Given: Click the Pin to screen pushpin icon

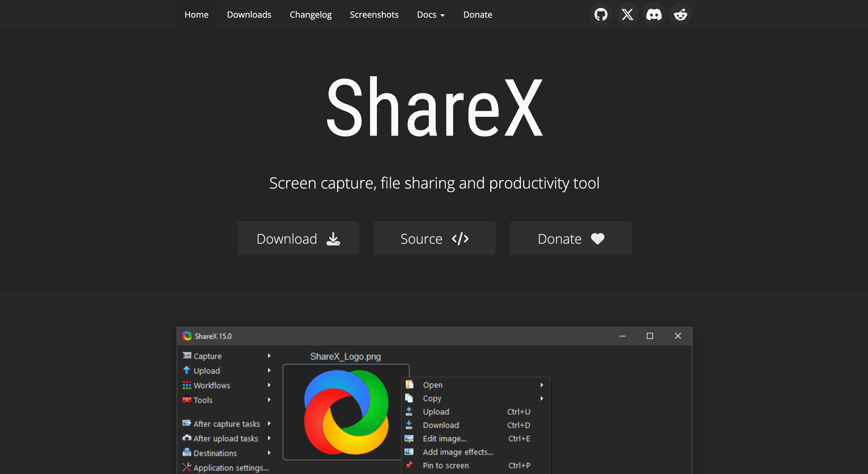Looking at the screenshot, I should [409, 465].
